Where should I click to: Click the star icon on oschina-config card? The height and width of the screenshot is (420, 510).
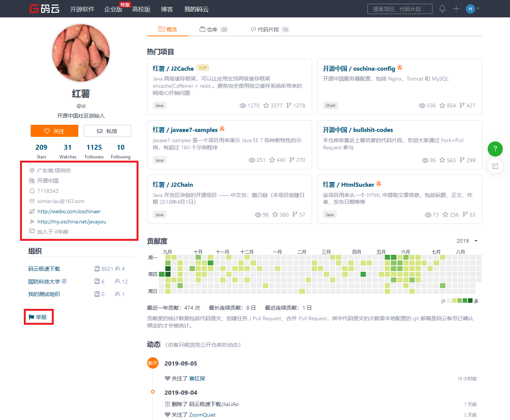pos(442,105)
